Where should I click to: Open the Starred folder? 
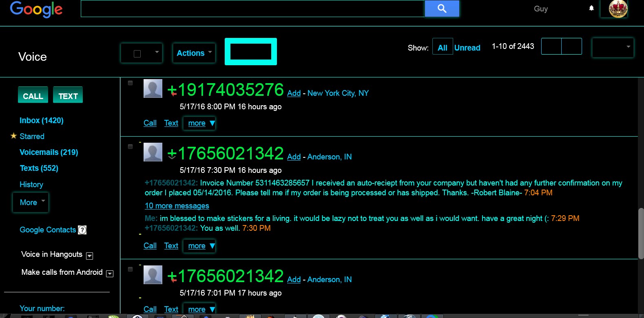(32, 136)
